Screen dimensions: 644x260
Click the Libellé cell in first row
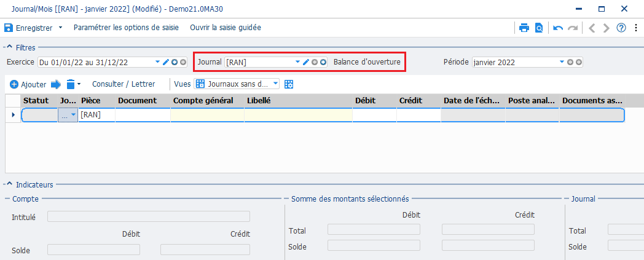coord(298,115)
